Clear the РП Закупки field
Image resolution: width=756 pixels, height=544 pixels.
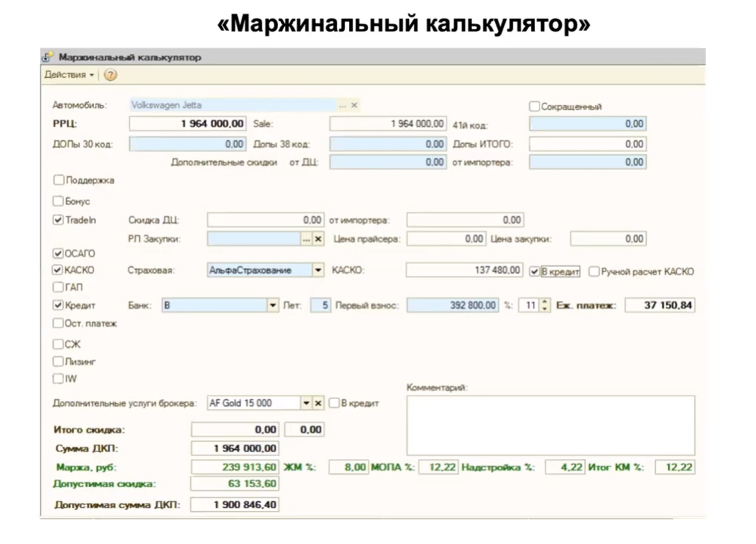click(x=318, y=239)
